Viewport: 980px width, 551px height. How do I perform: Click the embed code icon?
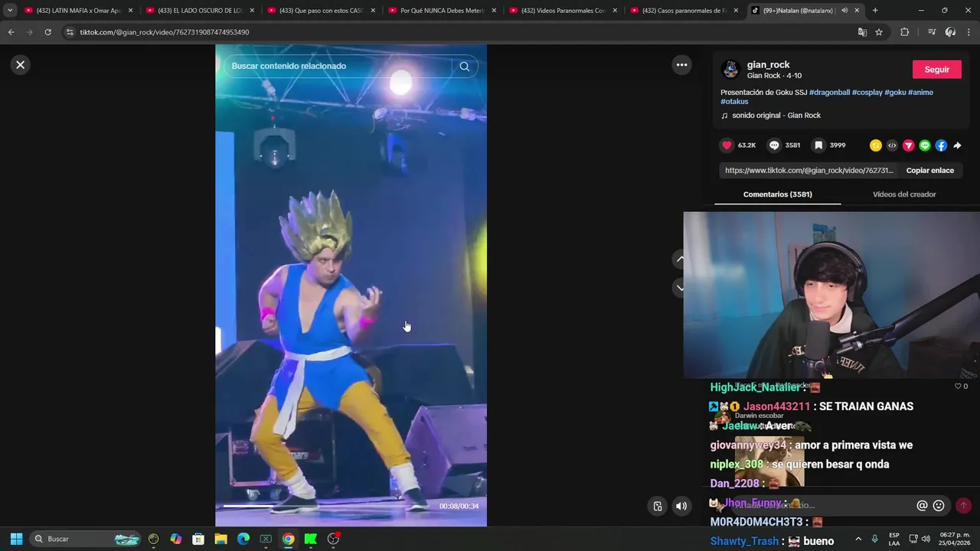[892, 145]
